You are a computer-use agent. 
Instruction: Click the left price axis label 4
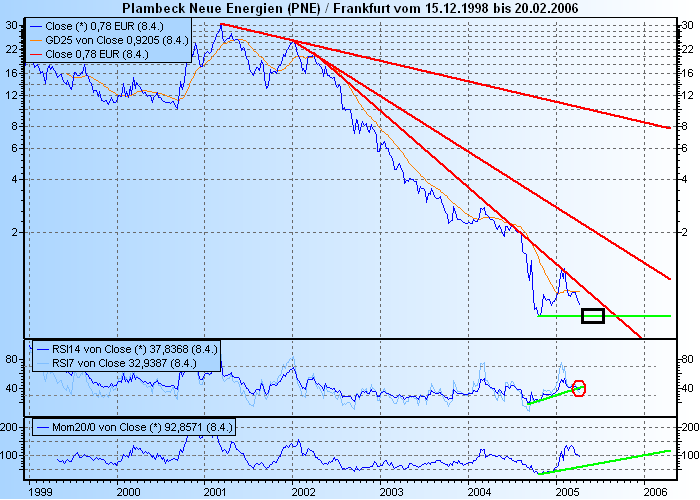click(x=15, y=179)
